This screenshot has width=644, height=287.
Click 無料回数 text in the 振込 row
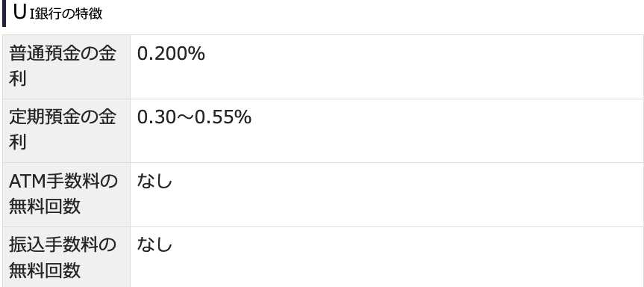45,270
